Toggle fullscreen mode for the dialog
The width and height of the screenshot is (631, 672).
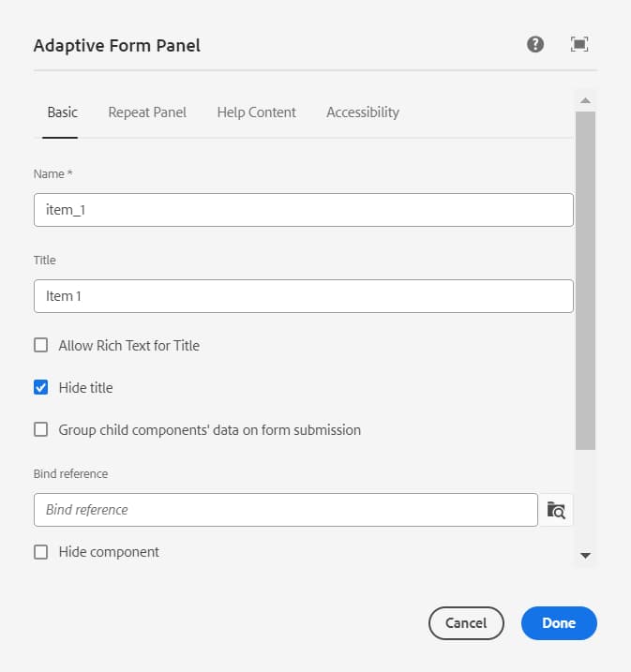[579, 44]
